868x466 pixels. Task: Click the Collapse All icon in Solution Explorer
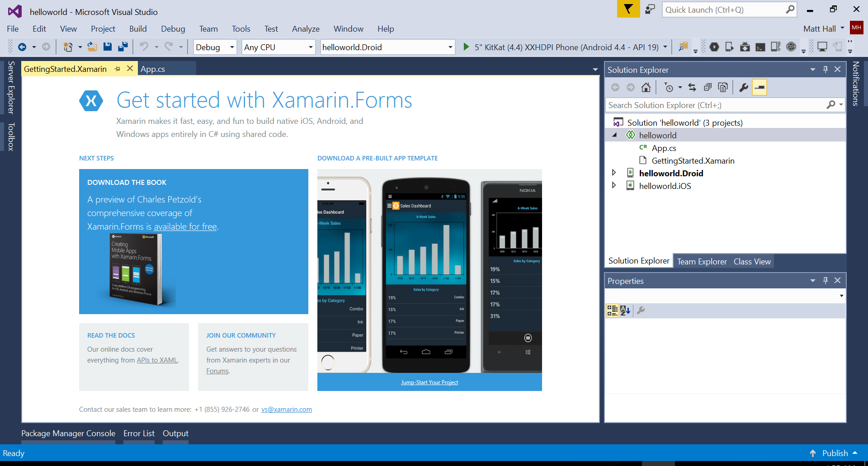708,87
